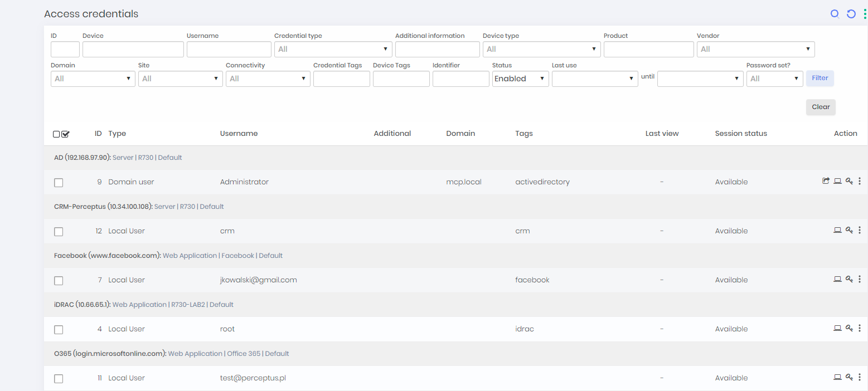Click the search magnifier icon at top right

pos(835,14)
